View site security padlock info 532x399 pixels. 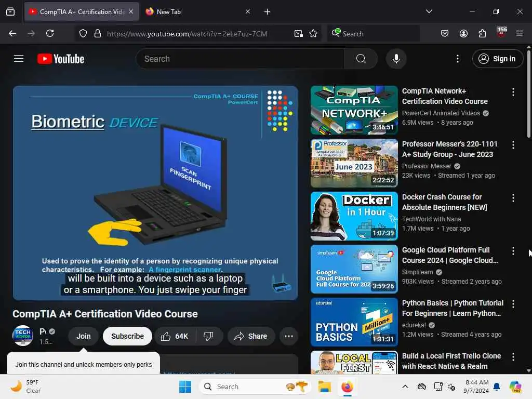click(98, 33)
